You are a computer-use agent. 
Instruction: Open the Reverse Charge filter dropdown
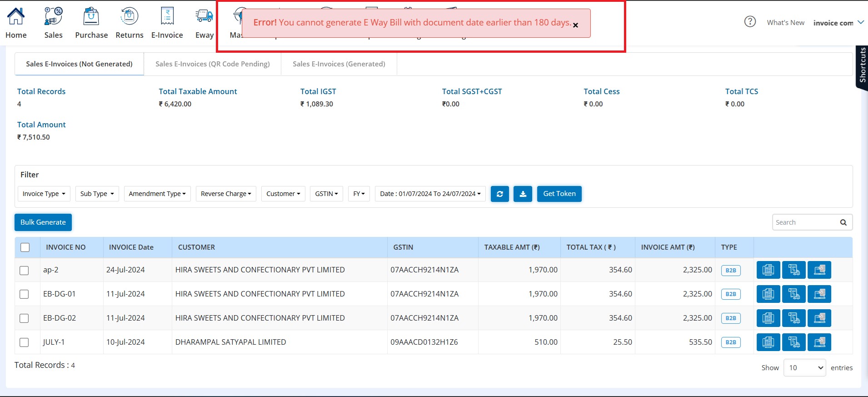226,194
